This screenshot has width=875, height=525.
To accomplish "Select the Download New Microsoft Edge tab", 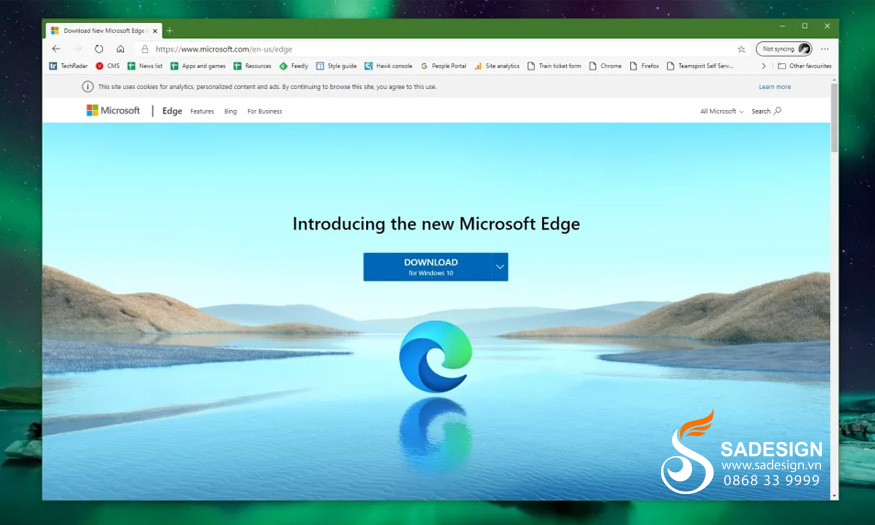I will click(x=104, y=31).
